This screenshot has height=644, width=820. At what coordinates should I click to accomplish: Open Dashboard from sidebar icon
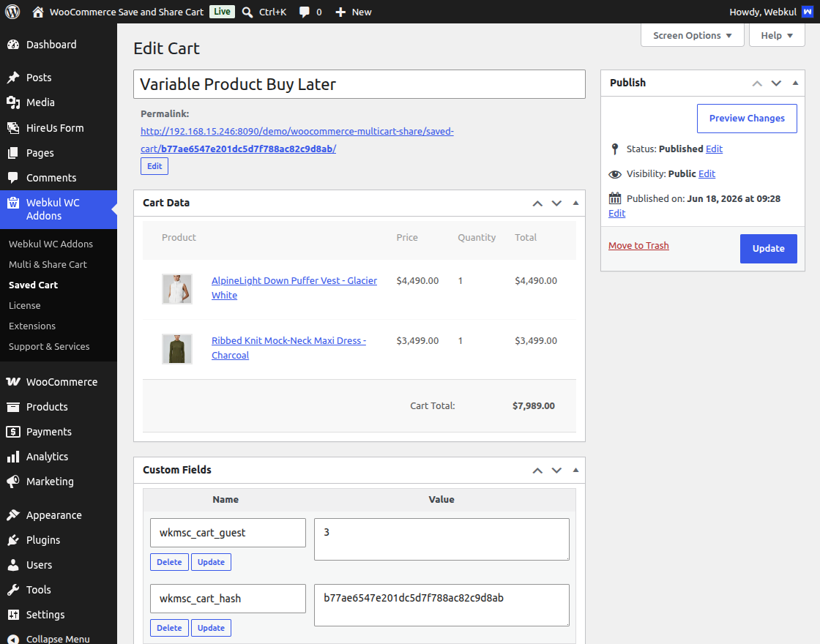click(x=13, y=45)
